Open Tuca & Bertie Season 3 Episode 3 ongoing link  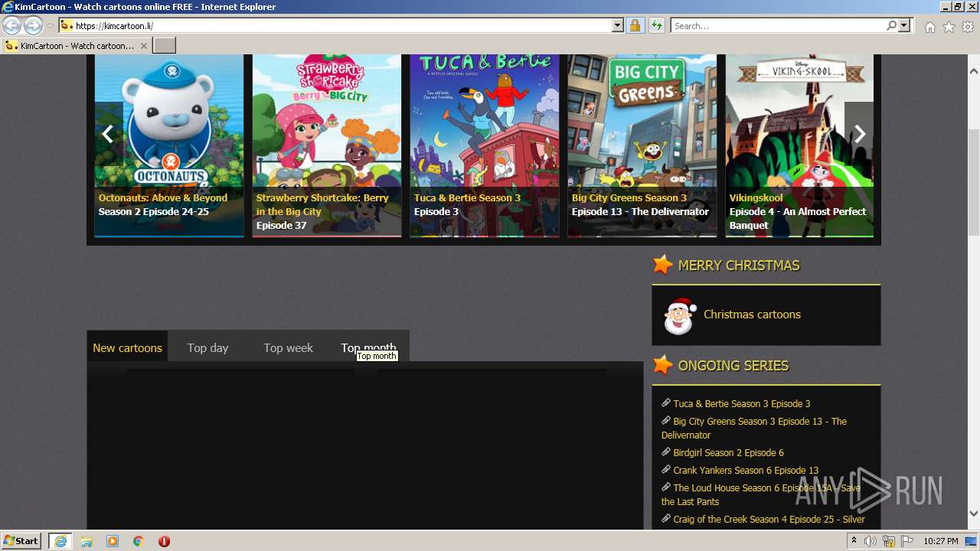pyautogui.click(x=741, y=404)
